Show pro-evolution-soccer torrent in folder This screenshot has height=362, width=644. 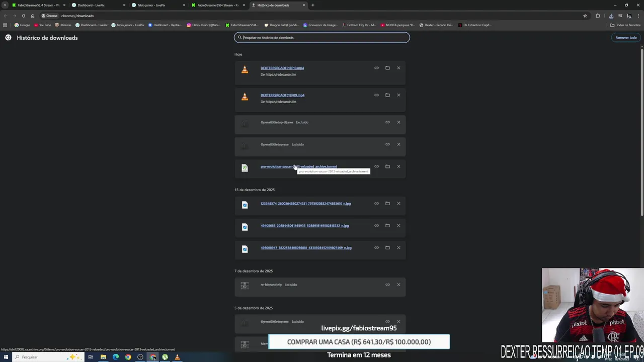coord(387,166)
